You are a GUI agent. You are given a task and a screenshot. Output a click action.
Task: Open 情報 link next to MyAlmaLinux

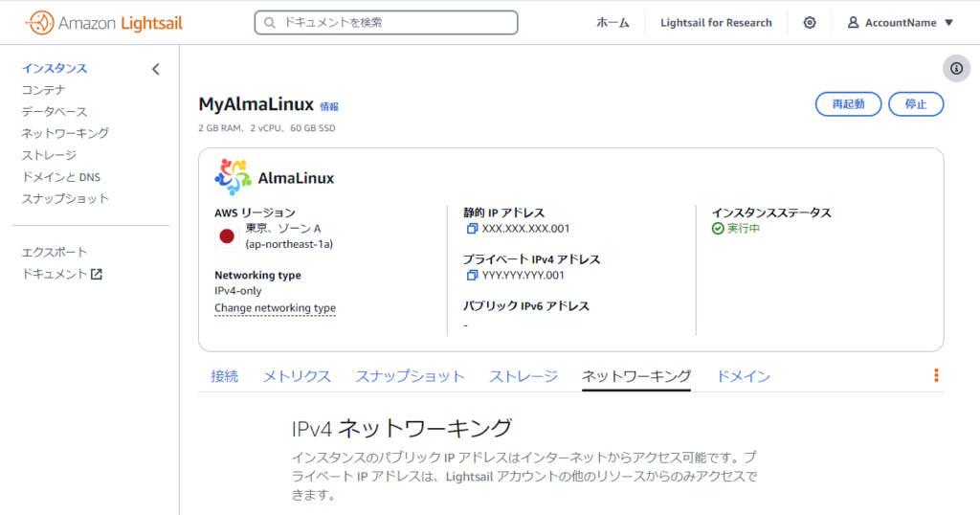[x=329, y=107]
